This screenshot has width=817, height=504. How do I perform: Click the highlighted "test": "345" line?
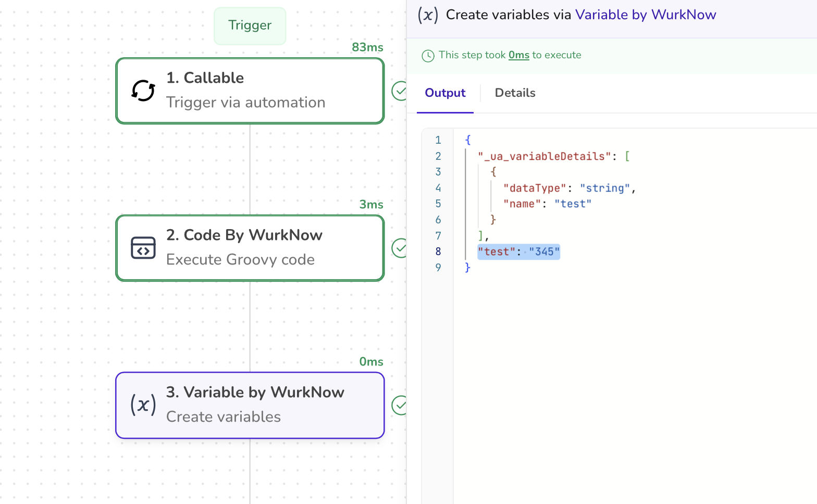(518, 252)
